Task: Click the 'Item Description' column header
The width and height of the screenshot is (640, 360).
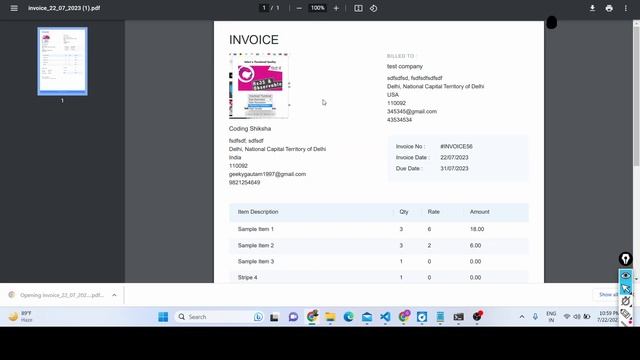Action: (x=258, y=212)
